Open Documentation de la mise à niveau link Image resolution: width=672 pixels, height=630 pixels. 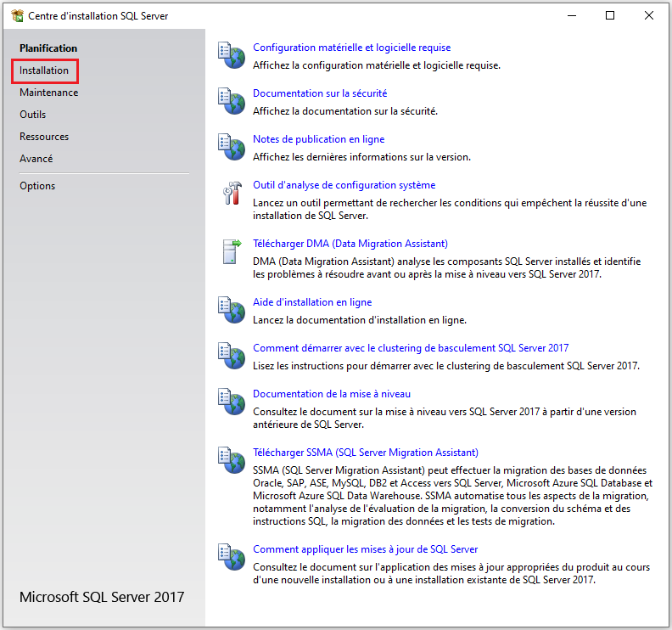332,394
